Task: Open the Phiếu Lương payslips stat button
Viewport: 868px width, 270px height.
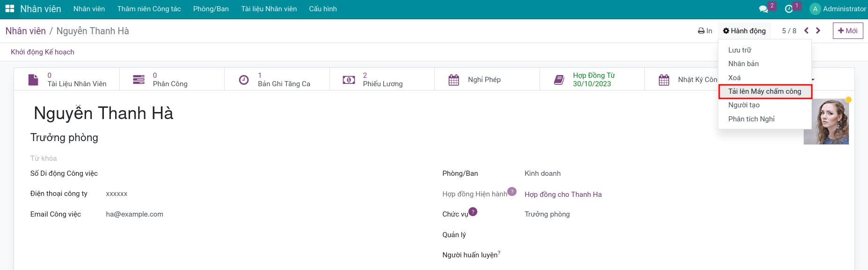Action: [x=382, y=80]
